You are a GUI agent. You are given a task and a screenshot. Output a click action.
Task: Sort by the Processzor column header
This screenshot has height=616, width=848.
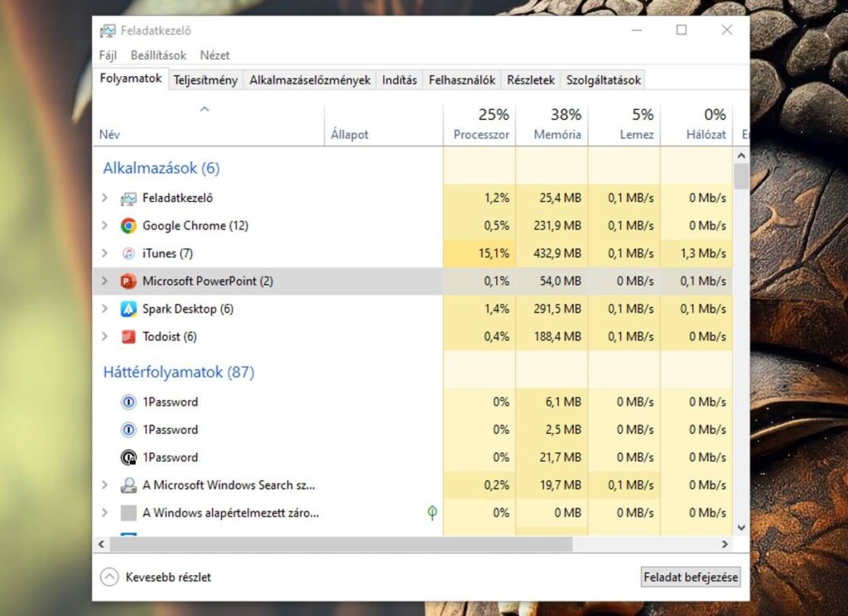[479, 125]
